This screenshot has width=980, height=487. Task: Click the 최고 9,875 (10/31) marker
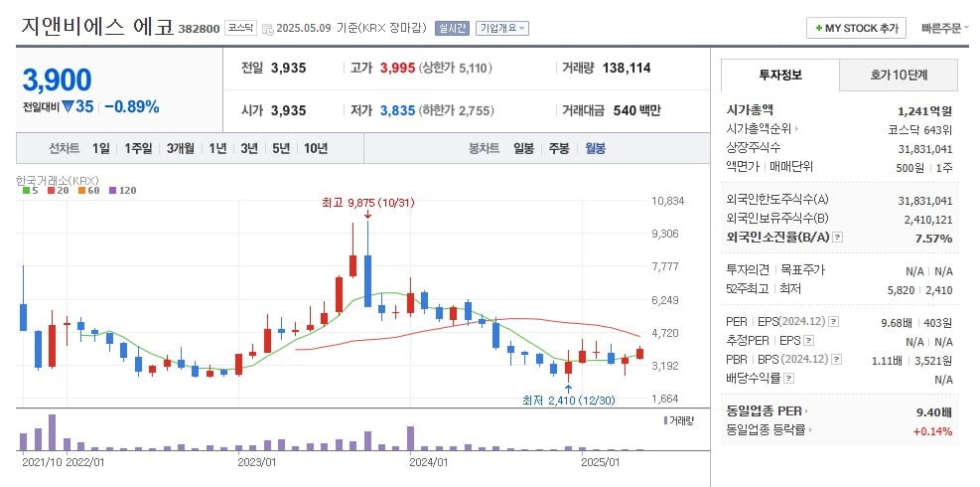[367, 203]
